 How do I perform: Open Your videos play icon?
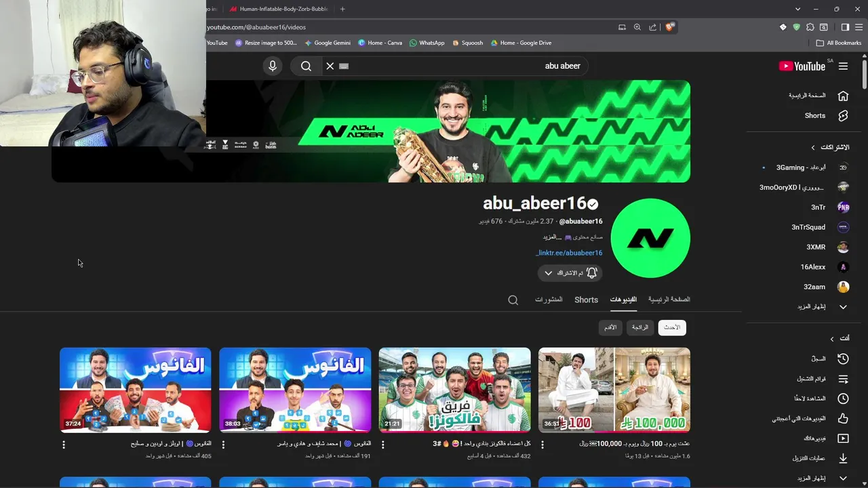point(843,439)
